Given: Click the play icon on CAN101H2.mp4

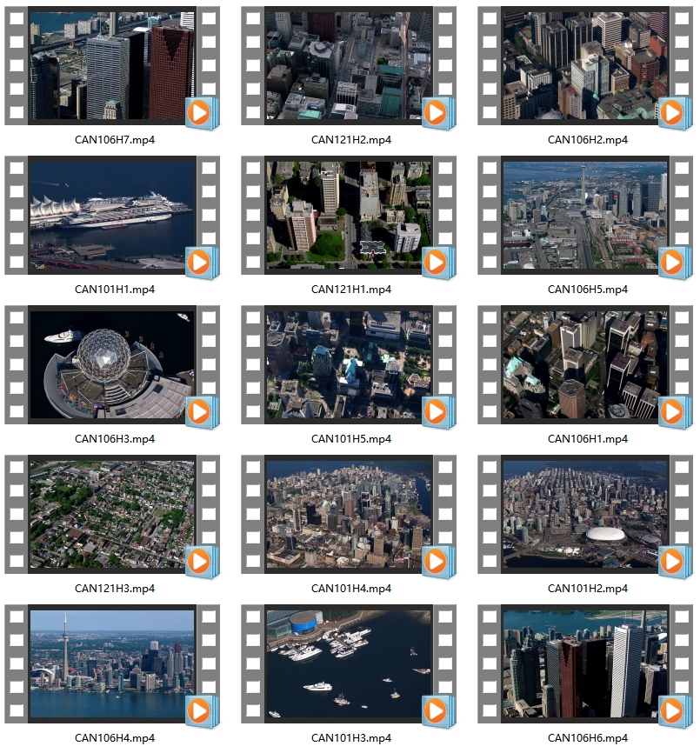Looking at the screenshot, I should tap(675, 562).
